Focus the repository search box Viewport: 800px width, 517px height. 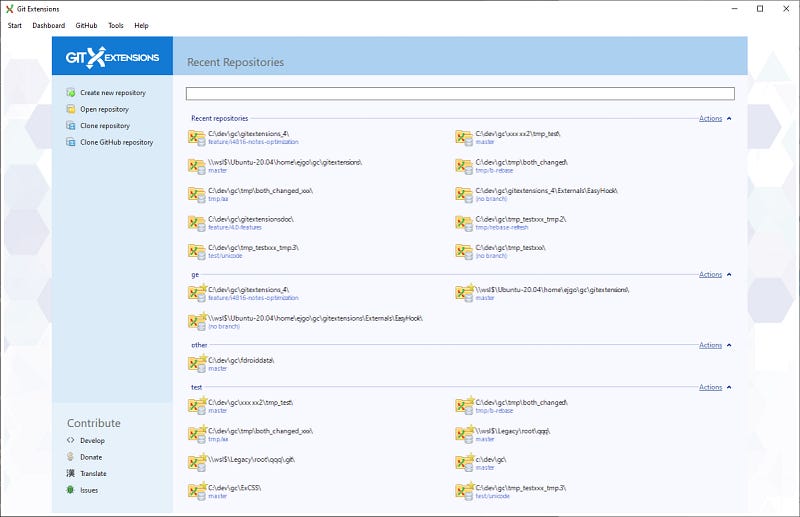pos(460,93)
